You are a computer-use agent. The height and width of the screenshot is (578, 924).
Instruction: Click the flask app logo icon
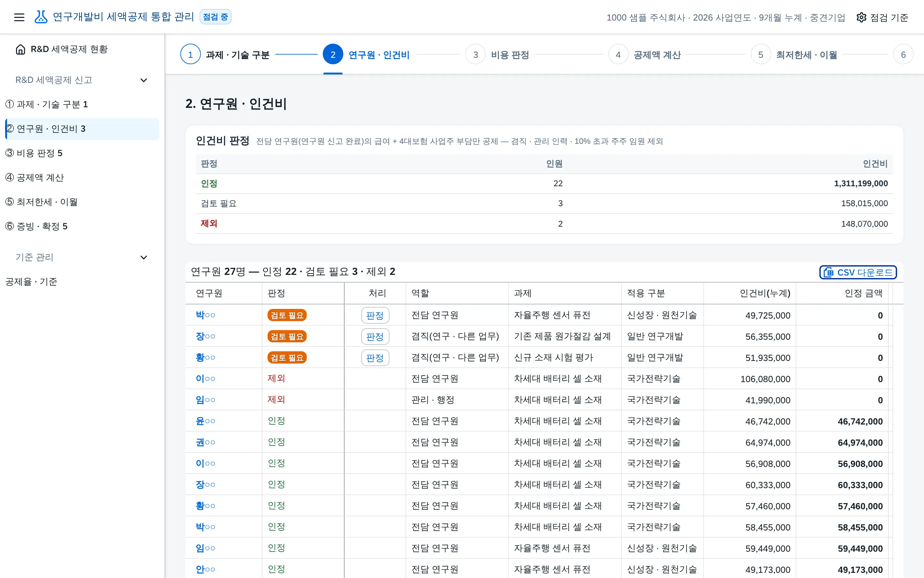coord(41,17)
